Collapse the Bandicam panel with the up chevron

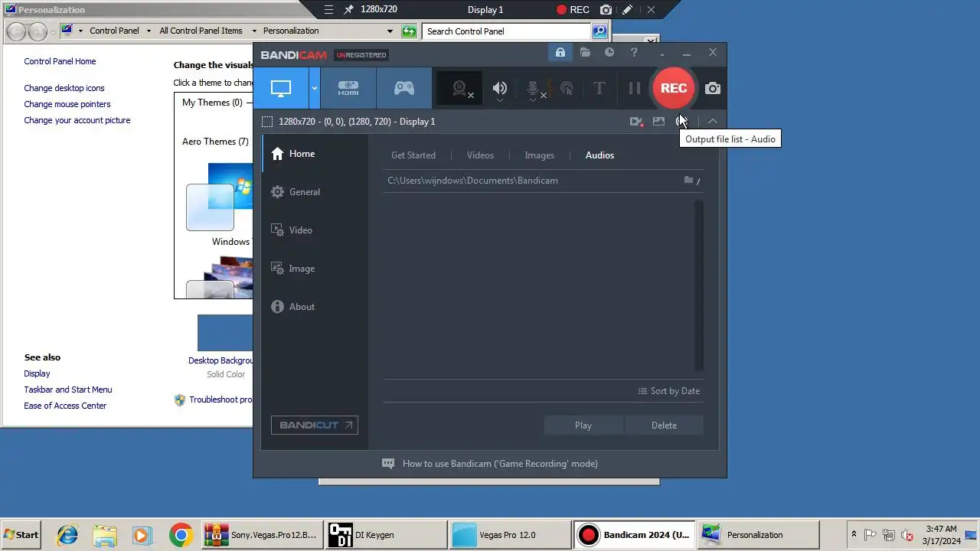713,122
